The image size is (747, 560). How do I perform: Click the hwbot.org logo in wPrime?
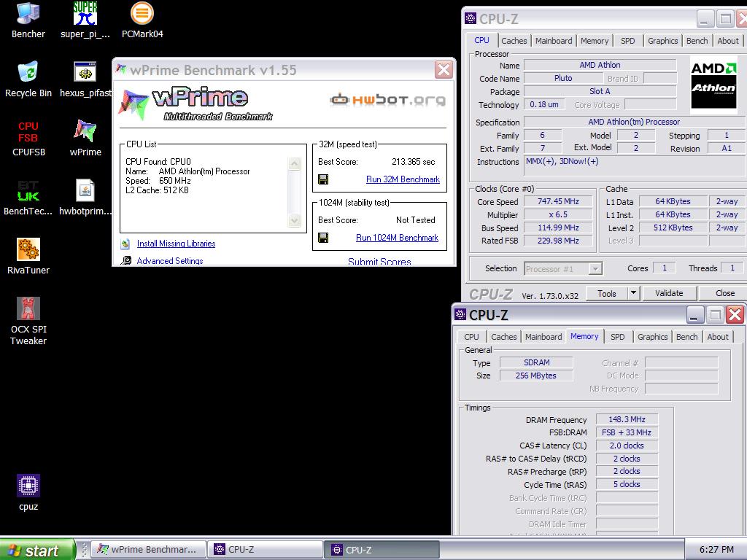(x=388, y=99)
